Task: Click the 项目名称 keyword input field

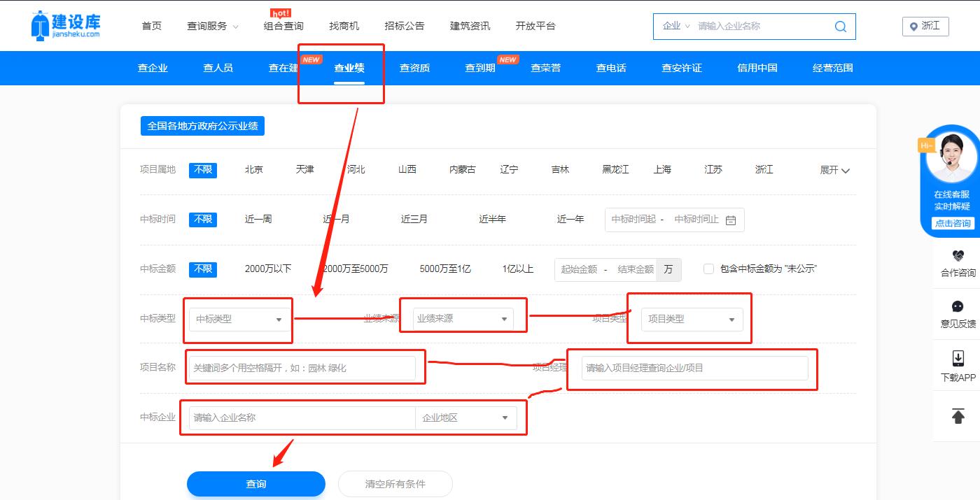Action: coord(302,368)
